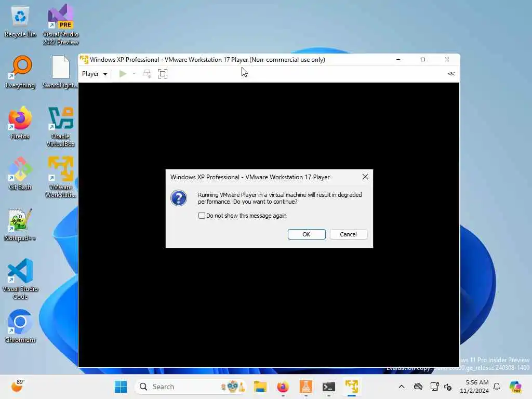
Task: Maximize the VMware Player window
Action: pos(422,60)
